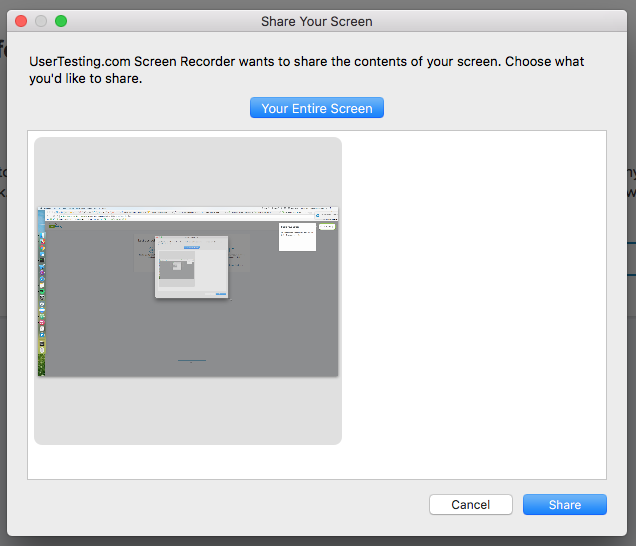The height and width of the screenshot is (546, 636).
Task: Choose the entire screen preview thumbnail
Action: [x=188, y=291]
